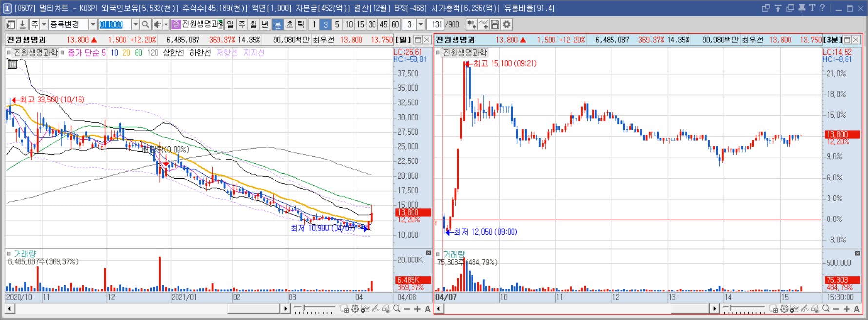Viewport: 868px width, 320px height.
Task: Click the candle count field showing 131
Action: 436,24
